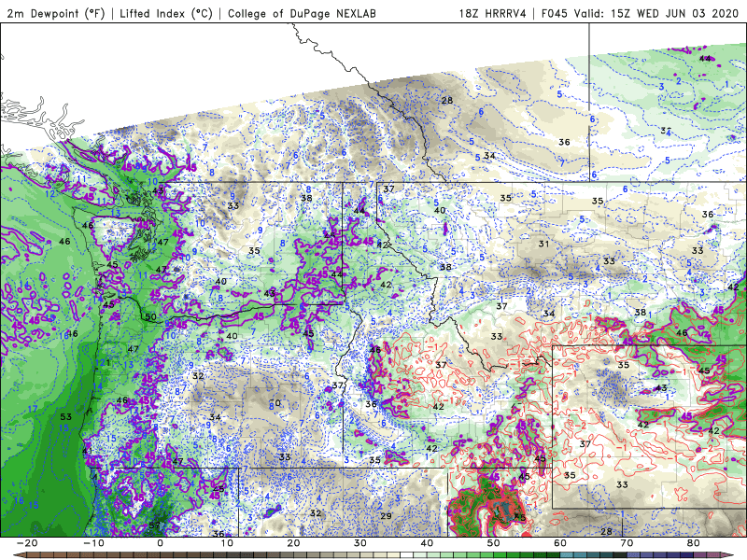Click the "-20" color scale label

27,543
